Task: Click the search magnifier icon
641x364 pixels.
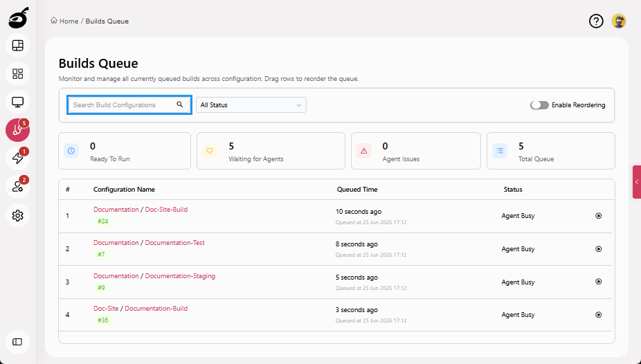Action: 180,104
